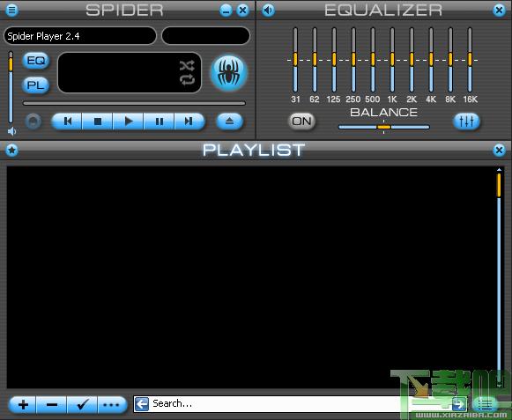Screen dimensions: 512x420
Task: Adjust the 16K equalizer band
Action: [x=470, y=60]
